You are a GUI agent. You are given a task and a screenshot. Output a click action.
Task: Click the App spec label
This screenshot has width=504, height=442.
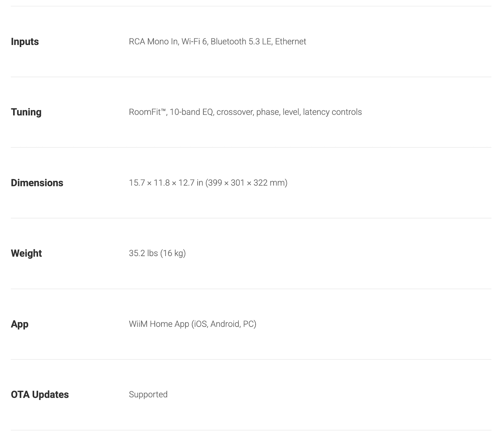click(x=20, y=324)
